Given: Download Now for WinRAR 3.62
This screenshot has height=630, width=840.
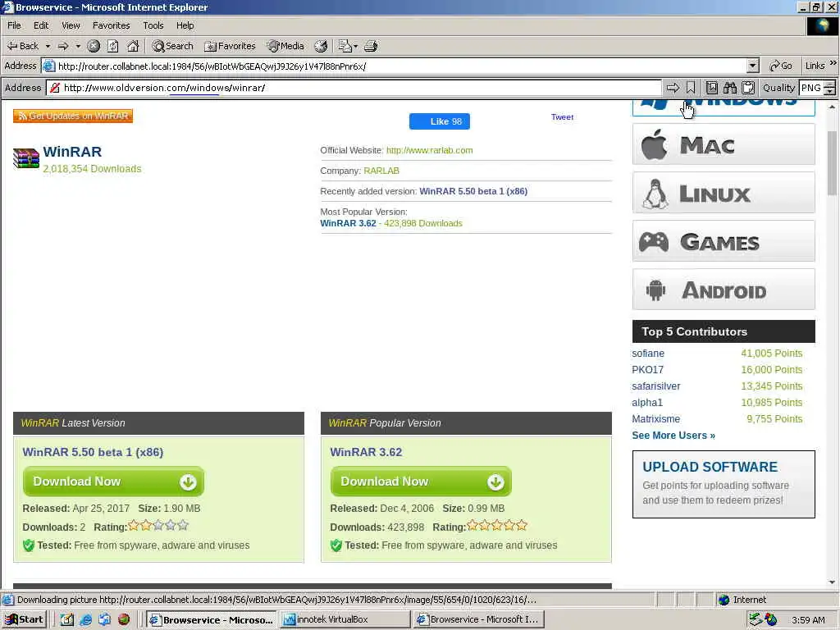Looking at the screenshot, I should tap(421, 482).
